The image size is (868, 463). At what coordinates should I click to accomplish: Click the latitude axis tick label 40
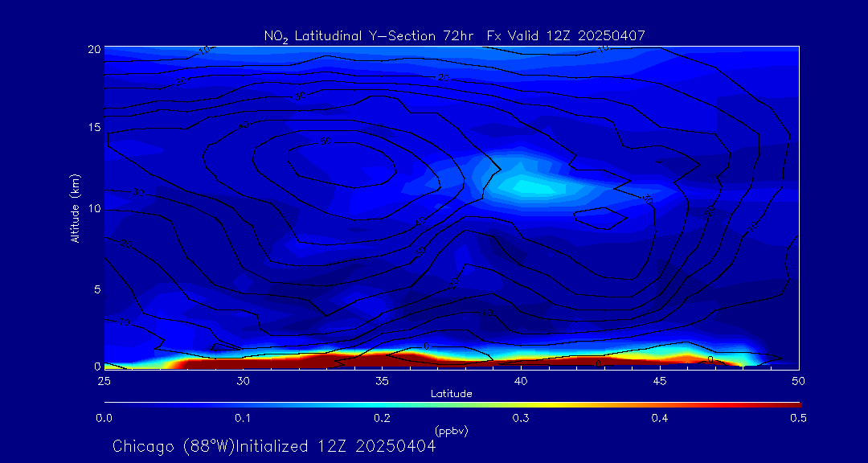tap(521, 380)
